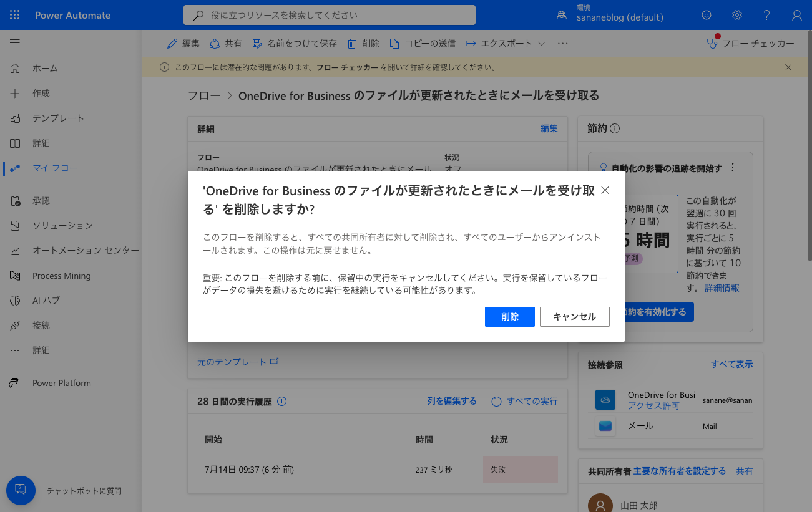
Task: Click コピーの送信 in toolbar
Action: (423, 43)
